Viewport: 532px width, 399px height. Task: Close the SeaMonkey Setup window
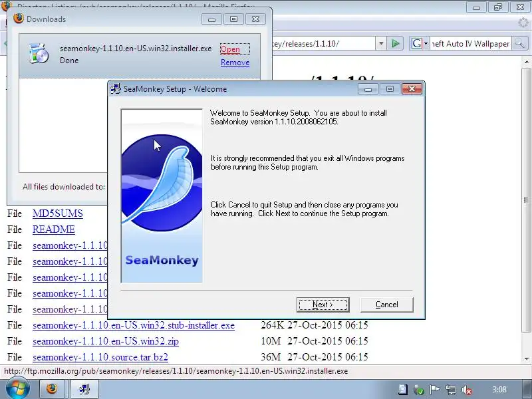point(412,89)
